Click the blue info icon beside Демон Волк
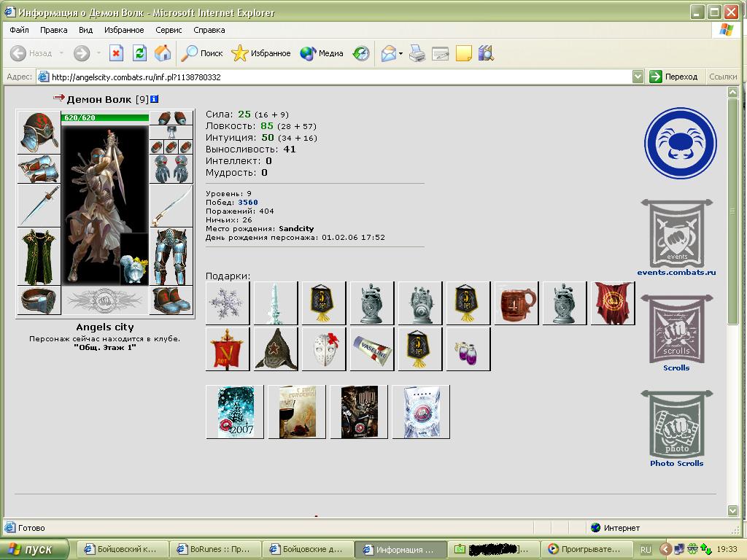 (x=155, y=99)
